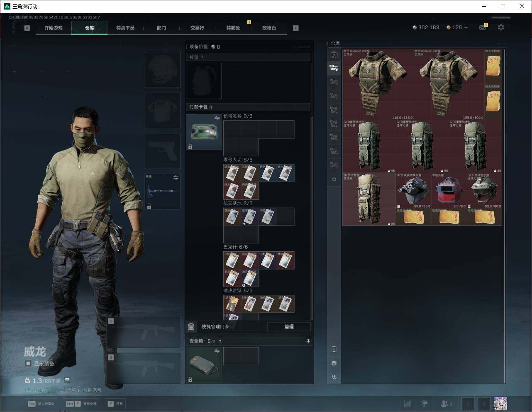Select the first stash page icon
532x412 pixels.
tap(334, 55)
